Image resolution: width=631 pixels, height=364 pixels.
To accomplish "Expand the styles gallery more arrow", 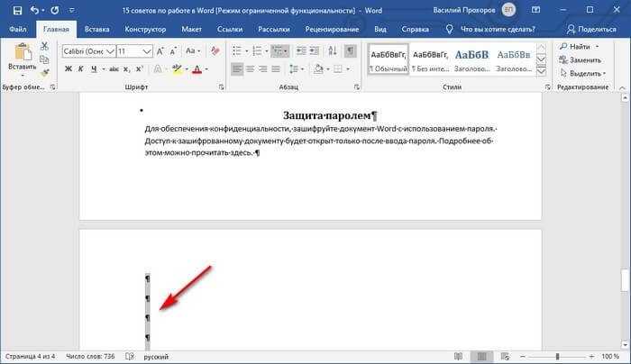I will (541, 71).
